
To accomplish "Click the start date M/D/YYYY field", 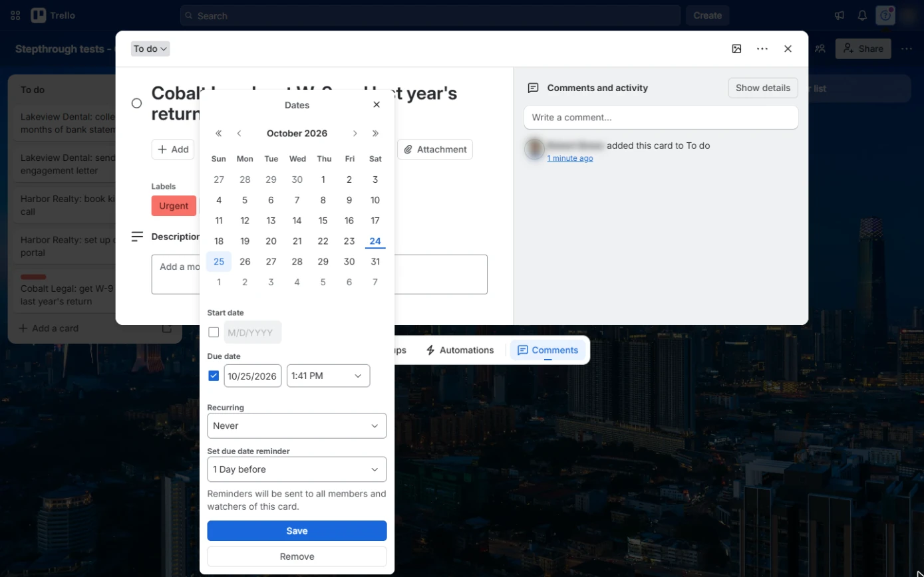I will click(252, 332).
